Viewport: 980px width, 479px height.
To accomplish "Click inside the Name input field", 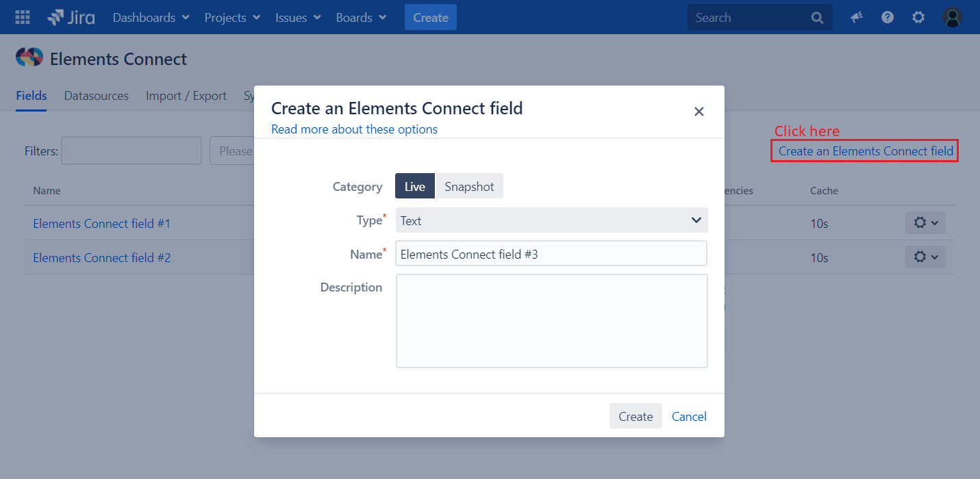I will tap(551, 254).
